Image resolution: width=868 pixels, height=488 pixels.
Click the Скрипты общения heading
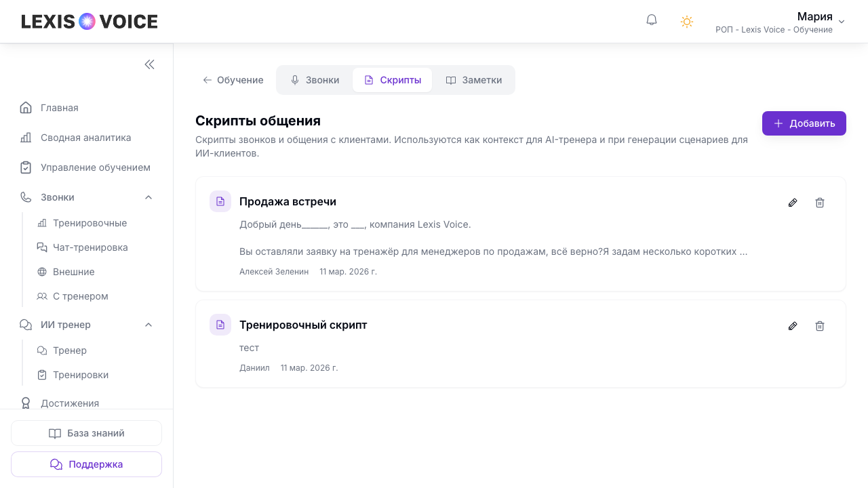click(x=258, y=121)
